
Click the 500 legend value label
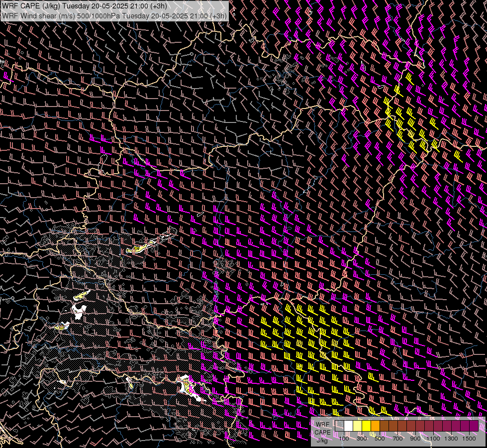pos(380,439)
